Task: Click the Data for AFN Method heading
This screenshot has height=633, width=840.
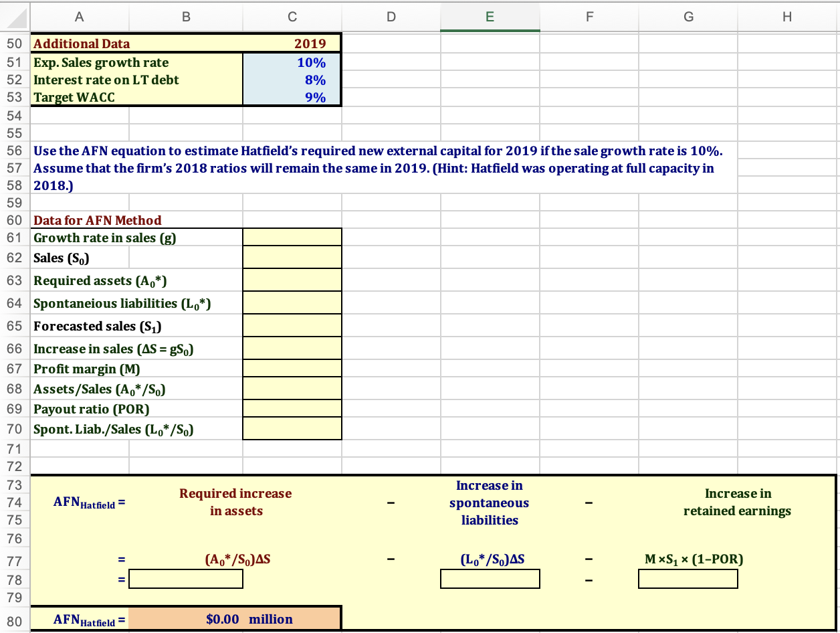Action: coord(98,220)
